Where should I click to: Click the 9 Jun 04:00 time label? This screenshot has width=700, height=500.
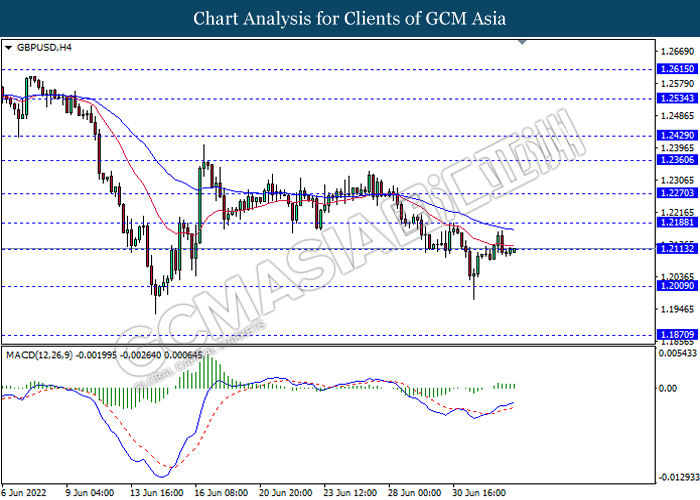(90, 493)
